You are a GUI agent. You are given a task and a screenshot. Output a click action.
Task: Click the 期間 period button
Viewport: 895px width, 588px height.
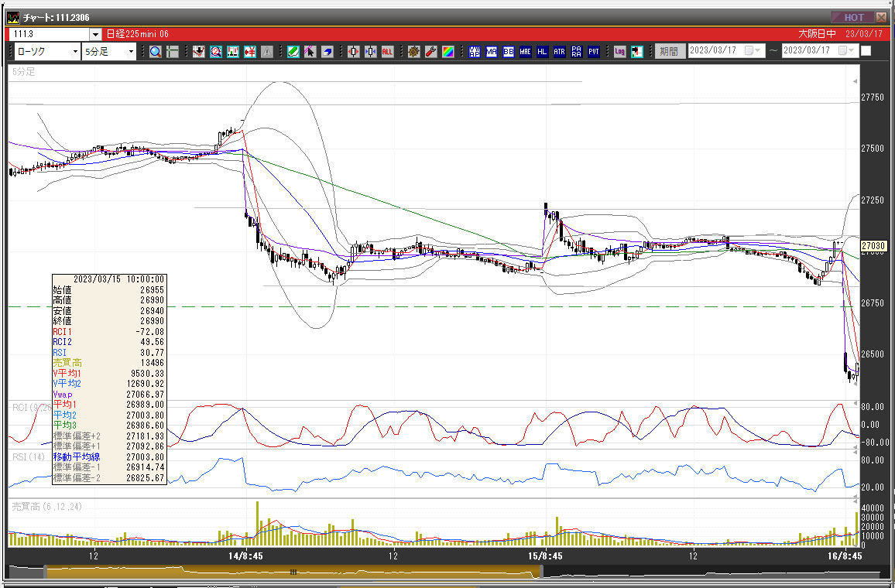pos(669,51)
